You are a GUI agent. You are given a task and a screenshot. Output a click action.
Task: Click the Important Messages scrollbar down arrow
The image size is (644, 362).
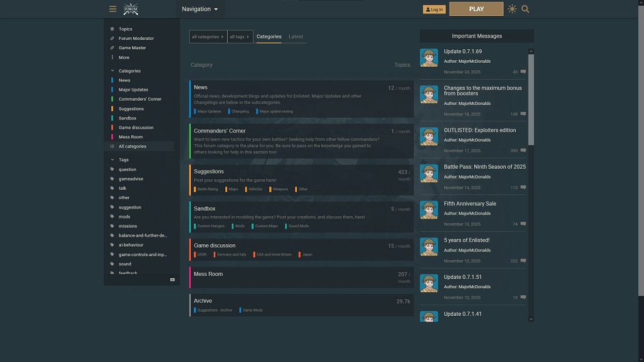click(x=531, y=319)
